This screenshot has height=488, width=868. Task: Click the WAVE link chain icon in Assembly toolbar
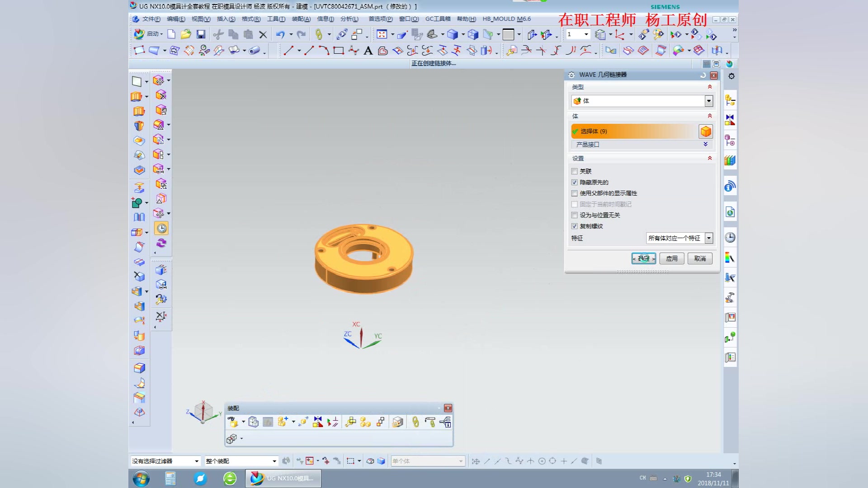coord(415,422)
